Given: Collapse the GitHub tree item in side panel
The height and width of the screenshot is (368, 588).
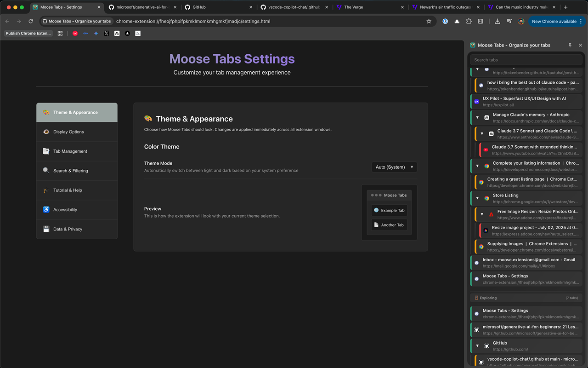Looking at the screenshot, I should click(x=477, y=346).
